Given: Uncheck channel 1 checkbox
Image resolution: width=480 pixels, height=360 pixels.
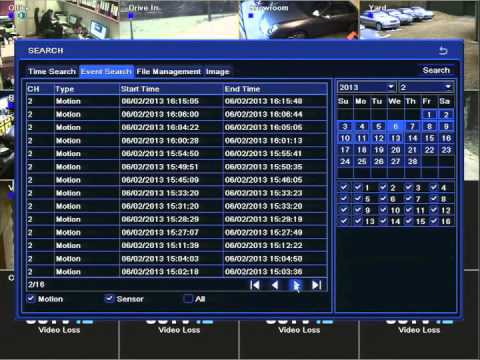Looking at the screenshot, I should point(358,188).
